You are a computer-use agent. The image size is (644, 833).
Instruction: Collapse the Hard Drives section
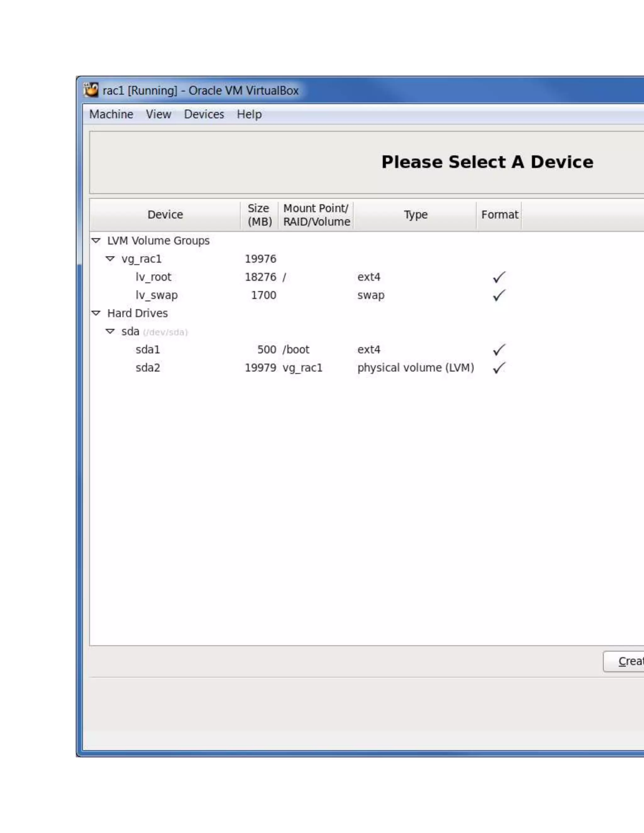tap(96, 313)
